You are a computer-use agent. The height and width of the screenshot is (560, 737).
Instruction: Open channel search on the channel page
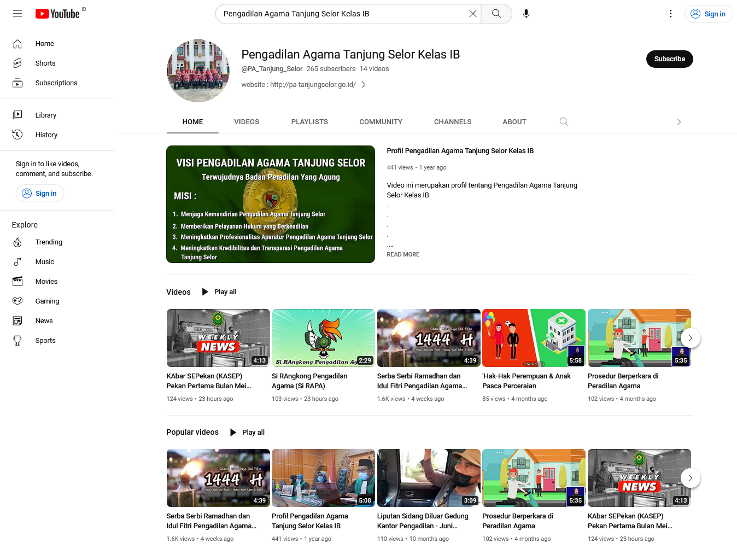click(x=564, y=121)
